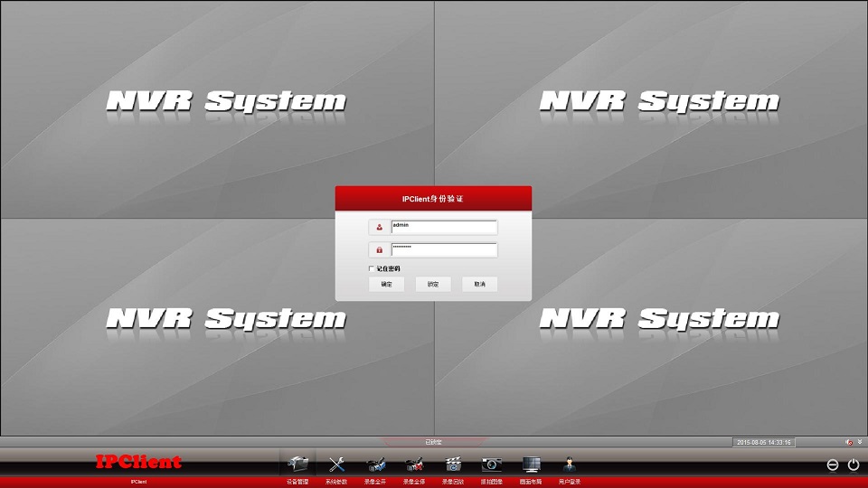Click the username field containing admin
The image size is (868, 488).
444,227
